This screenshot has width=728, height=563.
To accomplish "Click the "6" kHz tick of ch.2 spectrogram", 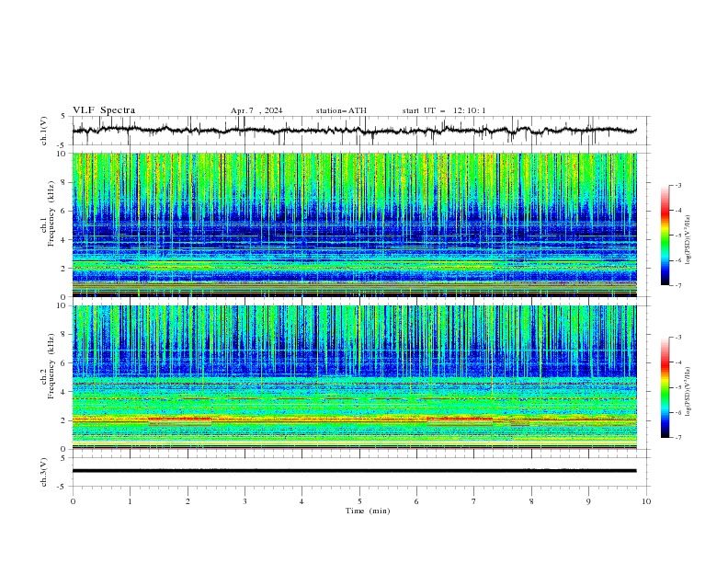I will [63, 363].
